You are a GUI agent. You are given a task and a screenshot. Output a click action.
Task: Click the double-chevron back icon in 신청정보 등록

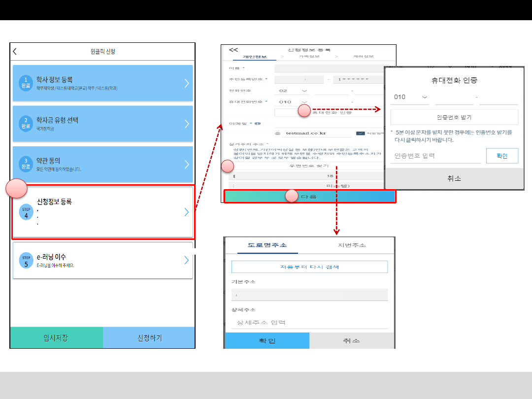pyautogui.click(x=233, y=50)
